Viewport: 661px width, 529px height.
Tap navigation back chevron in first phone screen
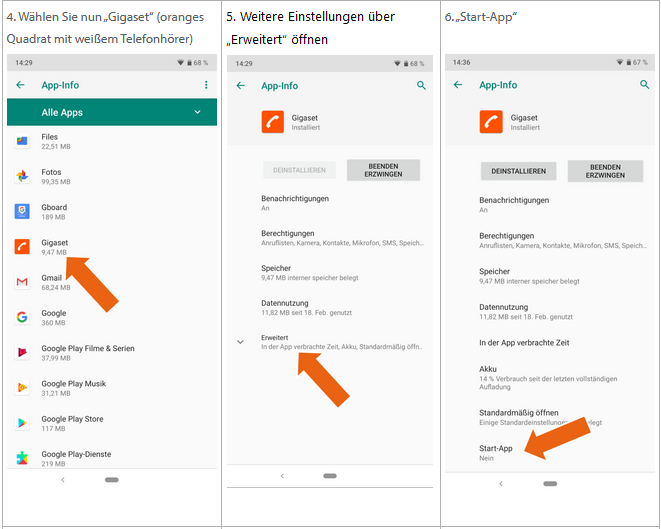tap(63, 480)
